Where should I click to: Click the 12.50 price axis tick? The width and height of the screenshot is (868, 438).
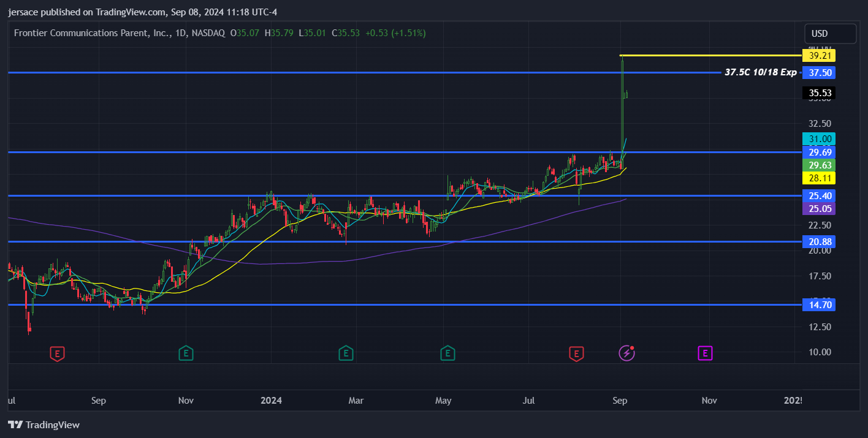click(820, 327)
